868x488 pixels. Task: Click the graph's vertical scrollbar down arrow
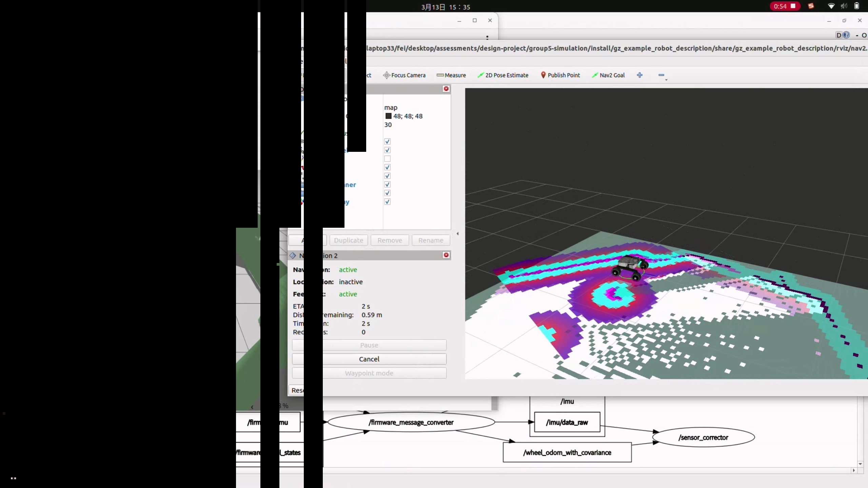point(861,464)
